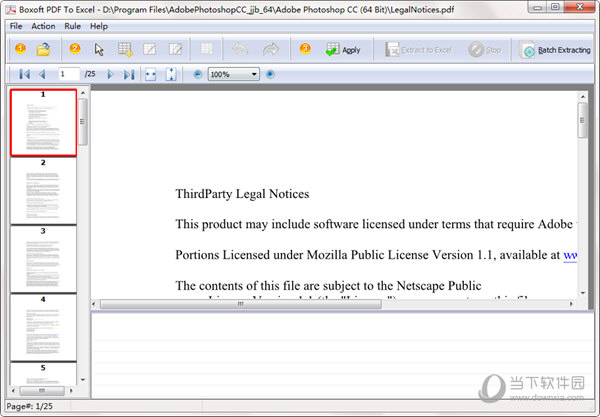
Task: Click 'ThirdParty Legal Notices' heading text
Action: (x=242, y=194)
